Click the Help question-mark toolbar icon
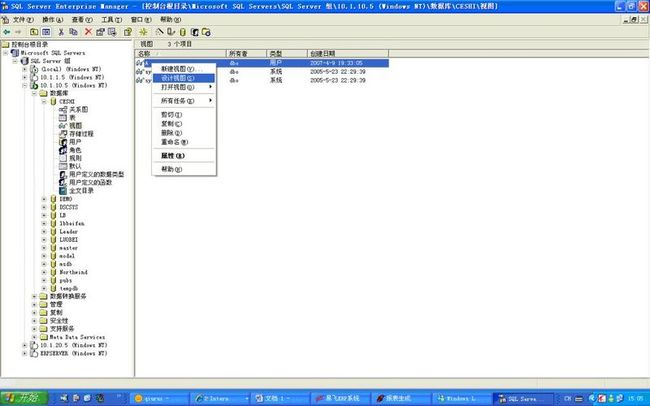Screen dimensions: 650x406 pos(128,32)
